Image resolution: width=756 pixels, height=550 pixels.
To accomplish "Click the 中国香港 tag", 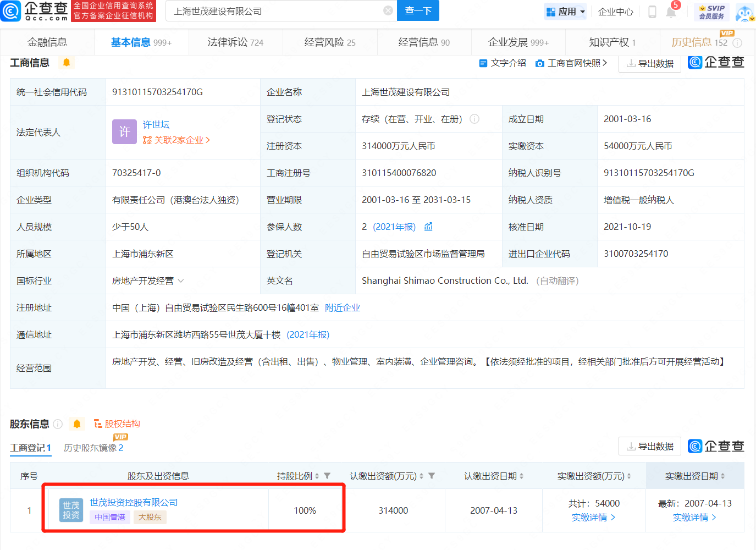I will pyautogui.click(x=110, y=517).
